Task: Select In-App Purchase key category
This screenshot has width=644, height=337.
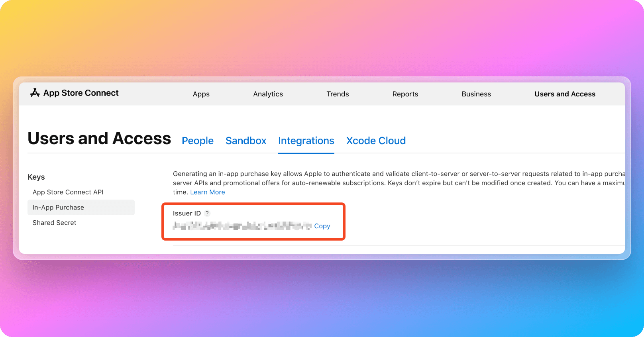Action: point(81,208)
